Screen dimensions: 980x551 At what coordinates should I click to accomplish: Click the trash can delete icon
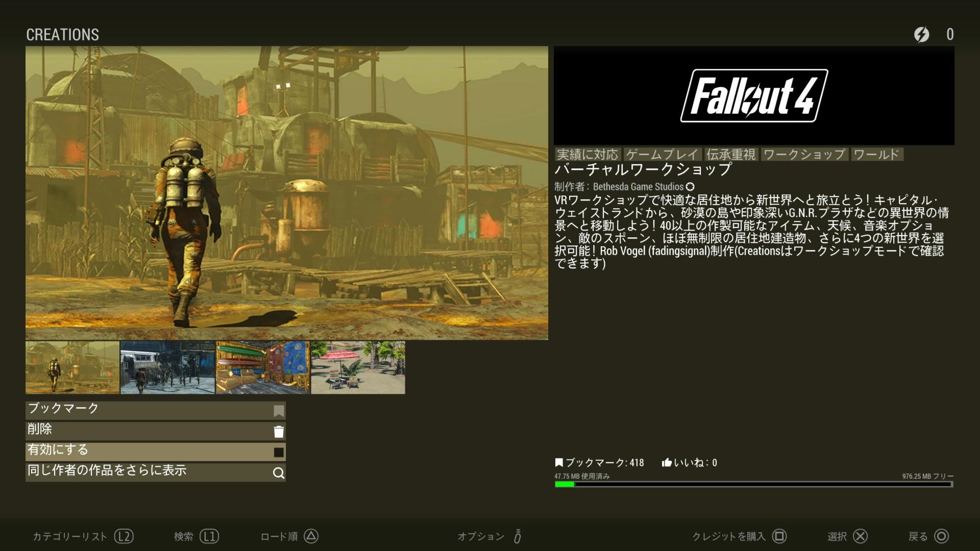279,432
